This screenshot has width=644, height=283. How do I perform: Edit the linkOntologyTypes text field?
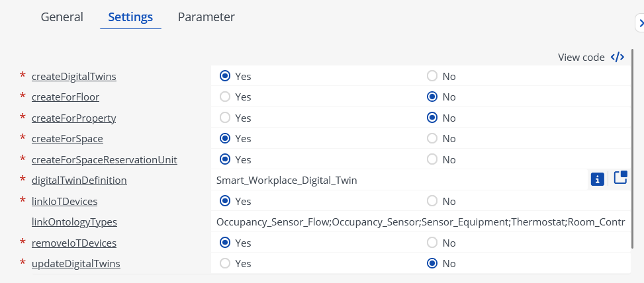[420, 222]
